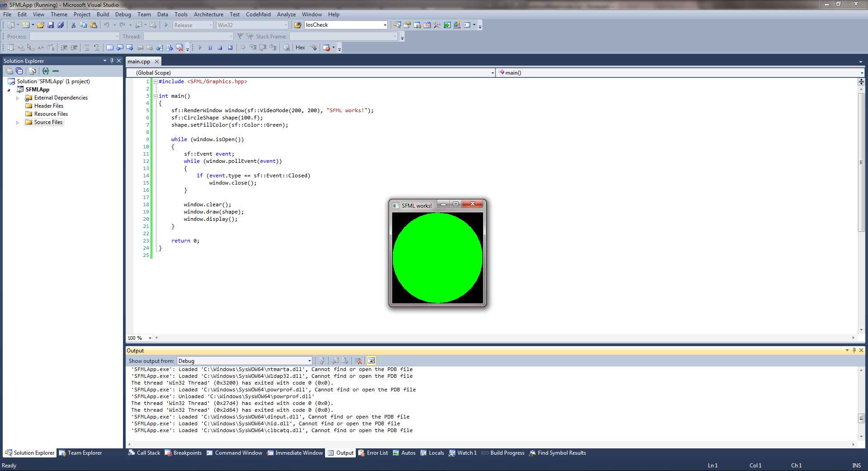The height and width of the screenshot is (471, 868).
Task: Click the Start Debugging play icon
Action: pyautogui.click(x=166, y=25)
